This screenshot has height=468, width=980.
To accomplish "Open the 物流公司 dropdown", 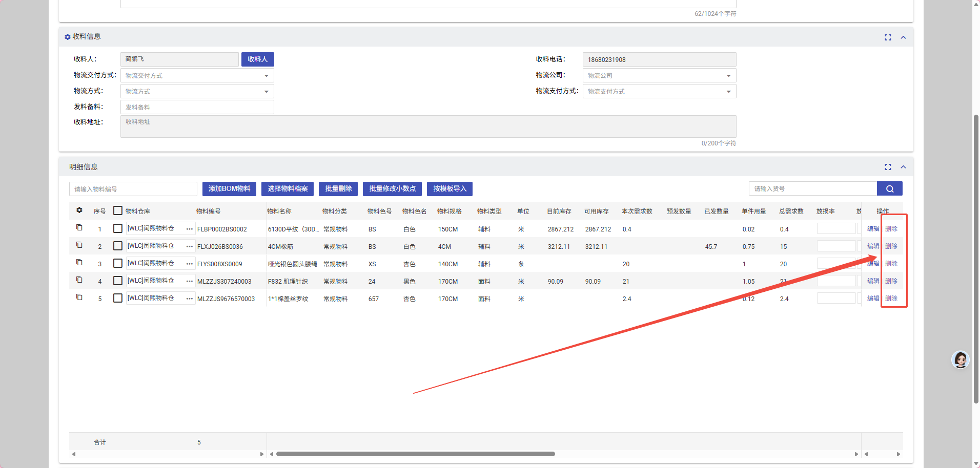I will click(x=659, y=75).
